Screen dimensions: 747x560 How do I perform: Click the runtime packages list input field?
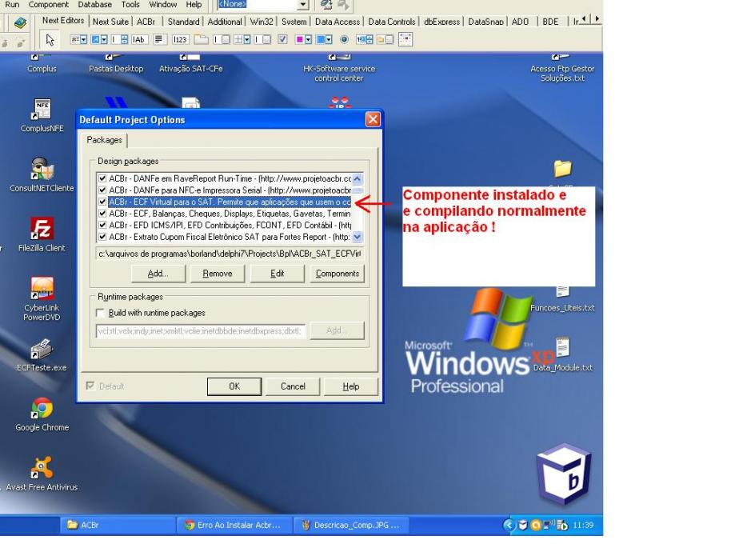pos(201,330)
